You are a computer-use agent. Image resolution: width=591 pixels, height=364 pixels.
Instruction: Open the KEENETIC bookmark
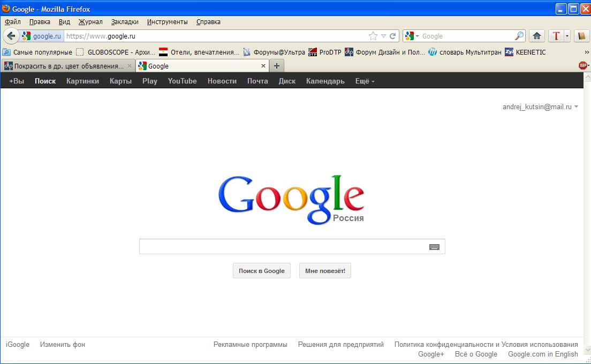[x=525, y=52]
